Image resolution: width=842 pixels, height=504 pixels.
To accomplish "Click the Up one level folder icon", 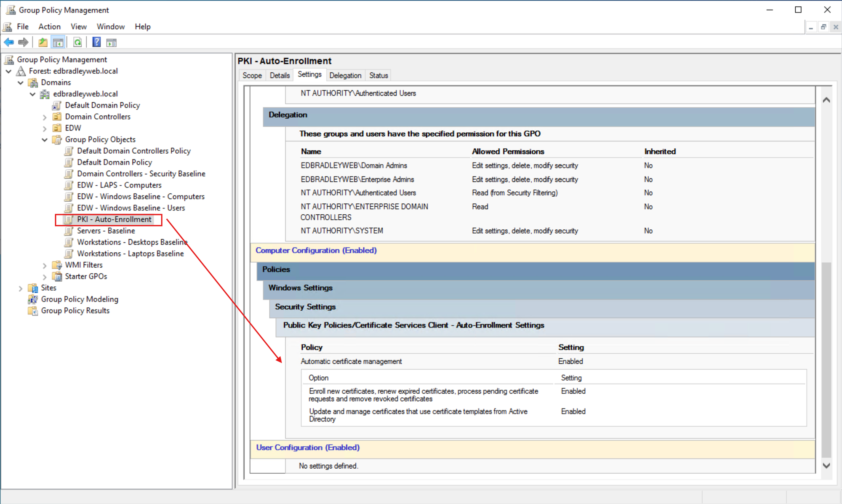I will pos(43,42).
